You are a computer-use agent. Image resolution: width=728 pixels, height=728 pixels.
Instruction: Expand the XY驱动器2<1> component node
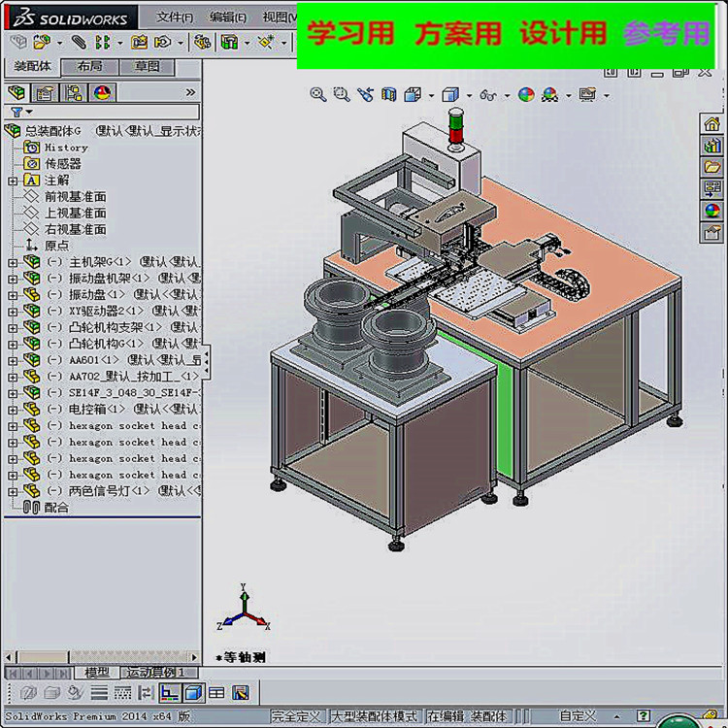(x=13, y=312)
